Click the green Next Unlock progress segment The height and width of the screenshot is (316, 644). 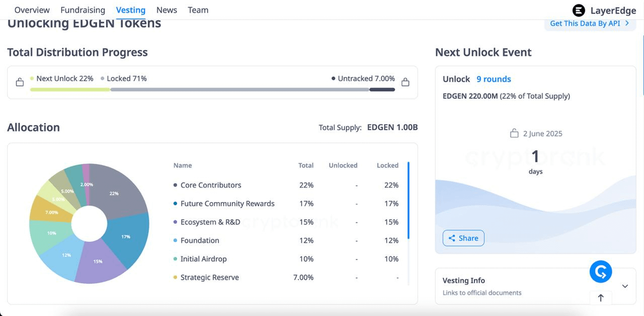(x=70, y=89)
